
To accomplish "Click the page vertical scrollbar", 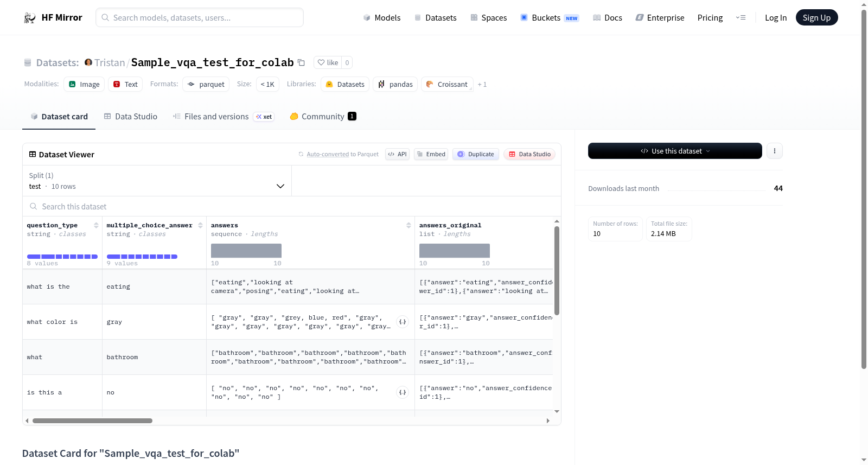I will pos(864,190).
